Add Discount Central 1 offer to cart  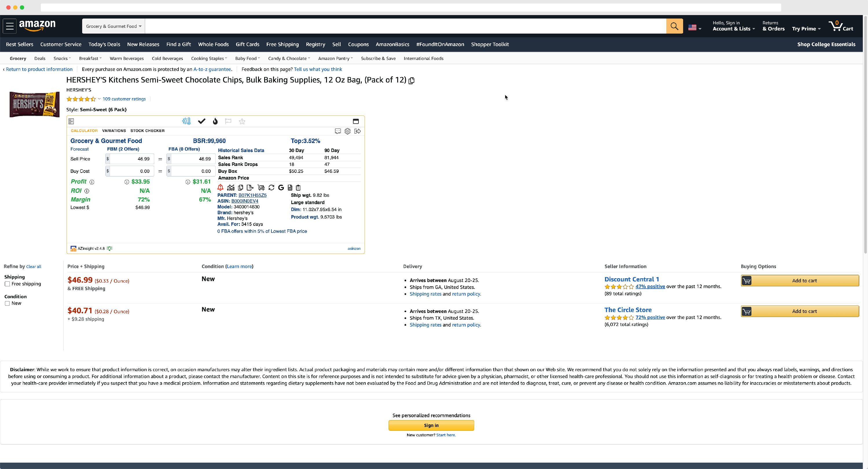[800, 281]
